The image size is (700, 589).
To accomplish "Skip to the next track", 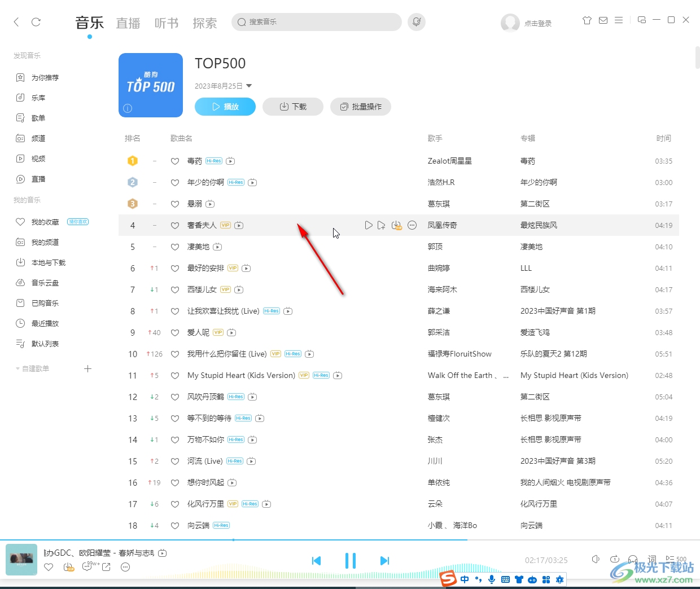I will click(x=384, y=561).
